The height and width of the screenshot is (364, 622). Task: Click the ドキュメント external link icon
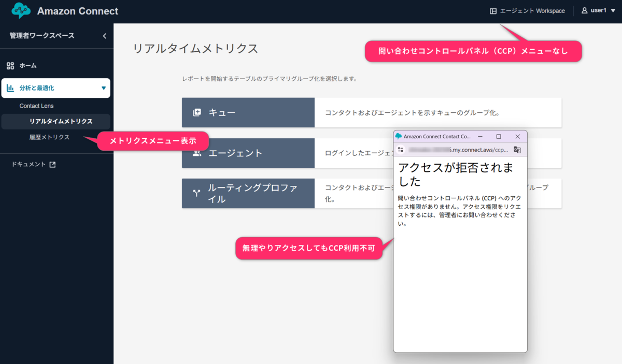(52, 165)
